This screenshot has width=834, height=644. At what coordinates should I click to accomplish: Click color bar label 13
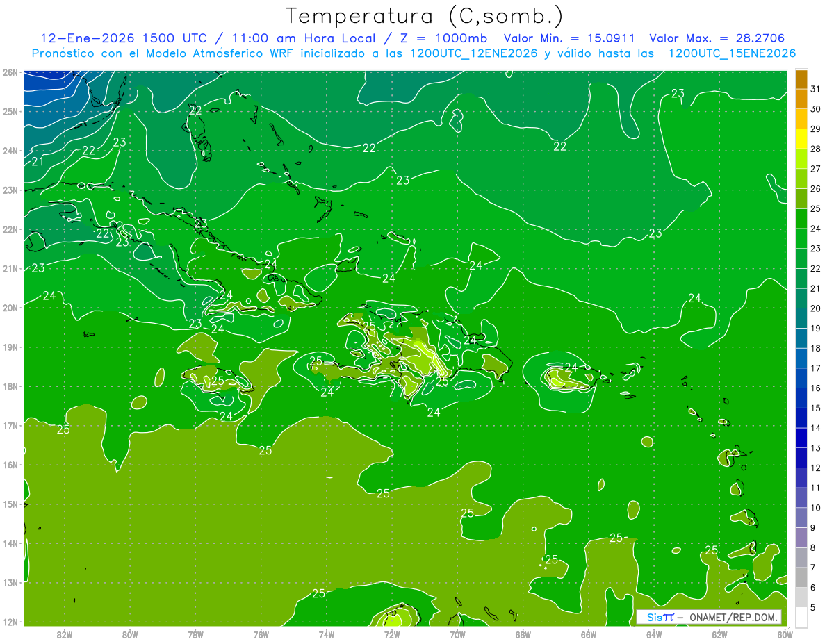coord(815,448)
